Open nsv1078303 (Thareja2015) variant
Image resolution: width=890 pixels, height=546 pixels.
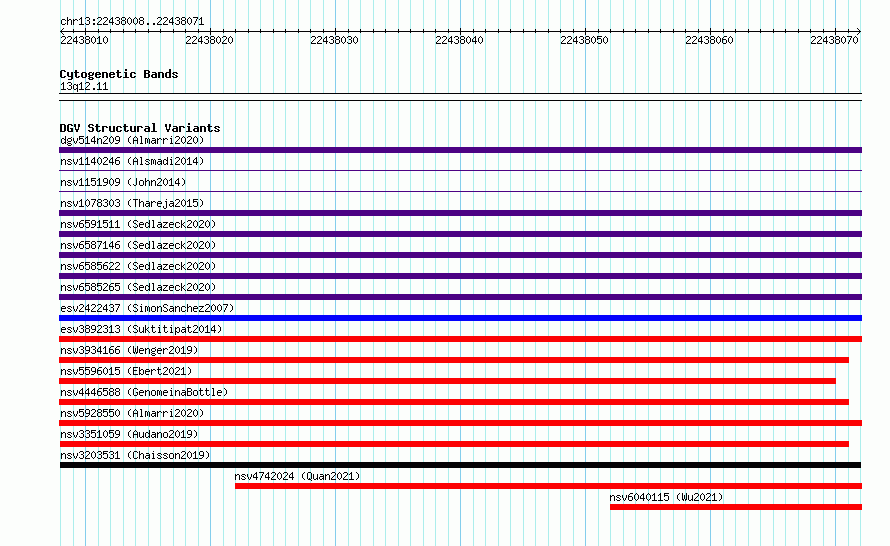(132, 203)
